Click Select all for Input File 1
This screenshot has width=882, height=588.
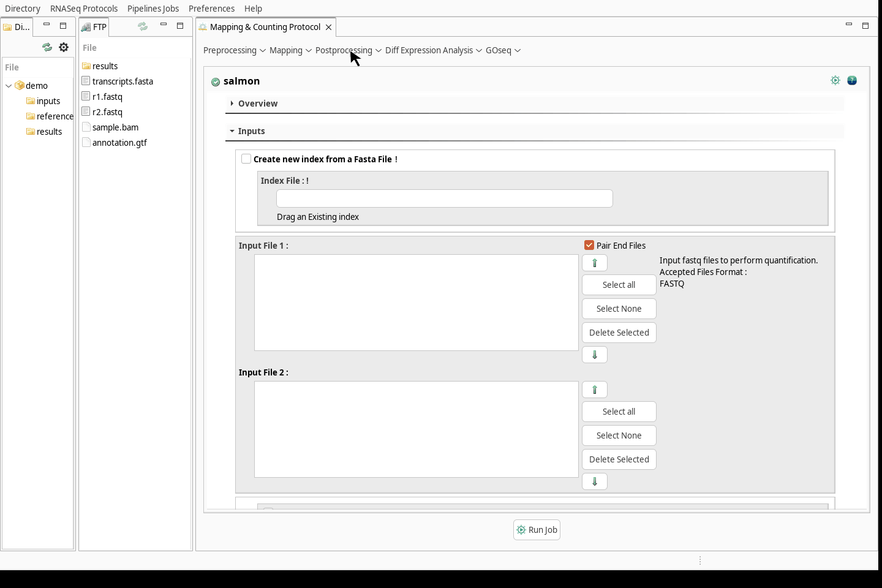[x=619, y=285]
